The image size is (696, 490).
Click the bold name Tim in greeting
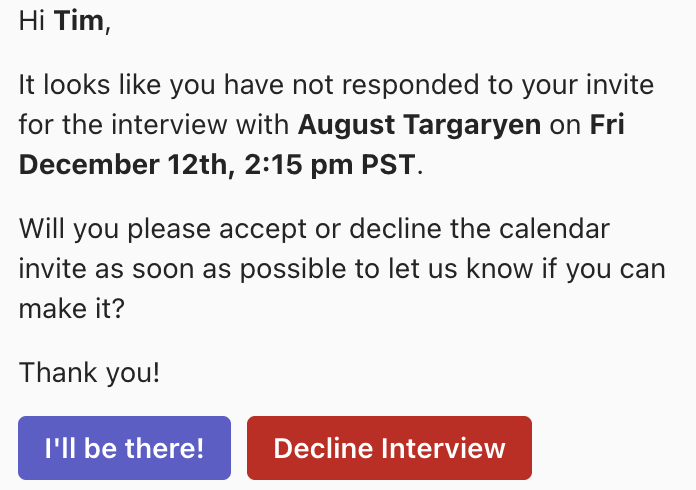pos(79,22)
